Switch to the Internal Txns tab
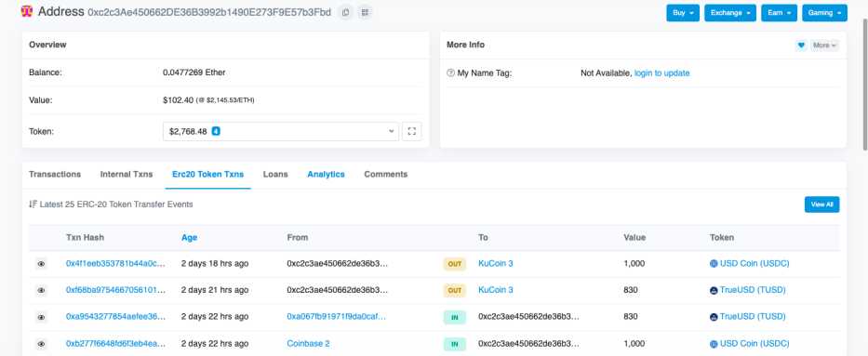The height and width of the screenshot is (356, 868). tap(127, 174)
